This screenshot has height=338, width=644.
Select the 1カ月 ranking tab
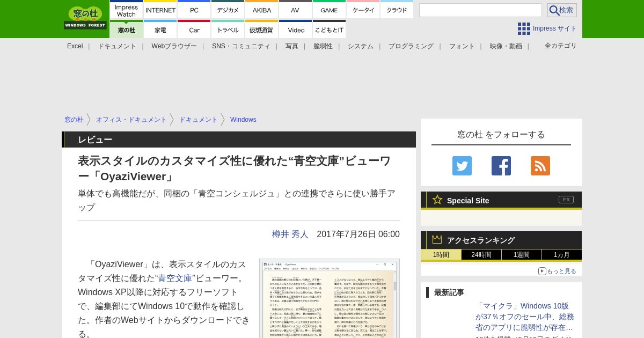click(562, 255)
